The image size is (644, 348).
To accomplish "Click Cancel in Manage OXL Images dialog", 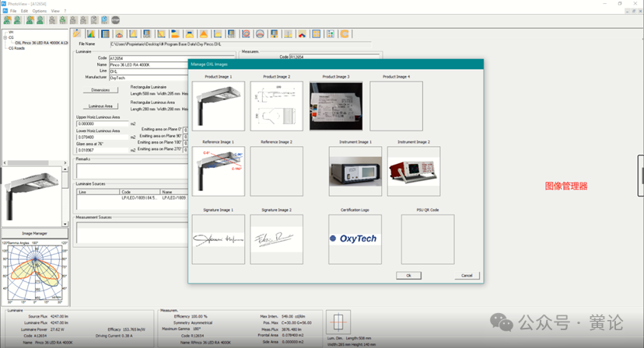I will coord(467,275).
